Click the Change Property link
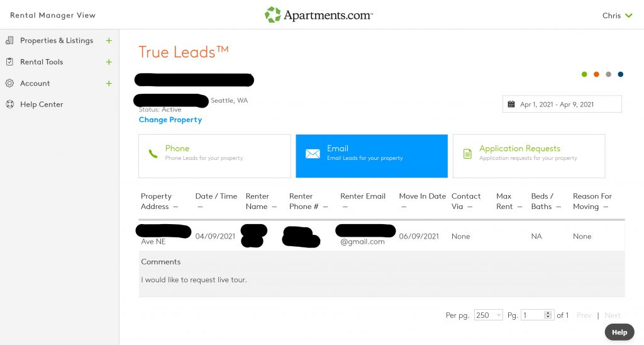The height and width of the screenshot is (345, 644). (170, 120)
